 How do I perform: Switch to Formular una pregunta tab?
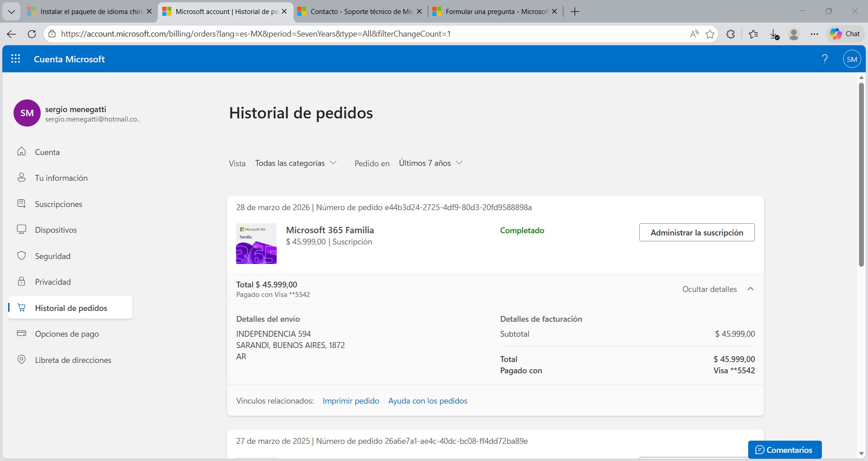[x=495, y=12]
